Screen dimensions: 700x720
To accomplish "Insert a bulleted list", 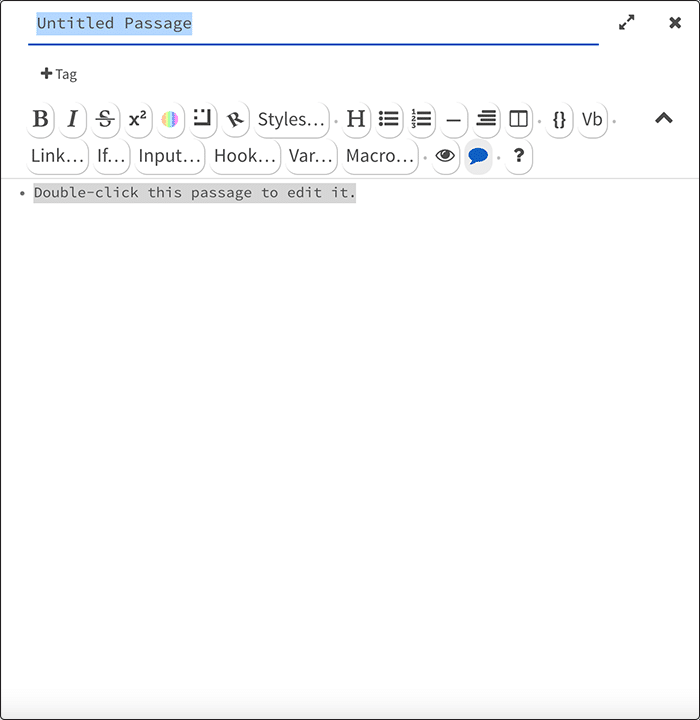I will pyautogui.click(x=389, y=120).
